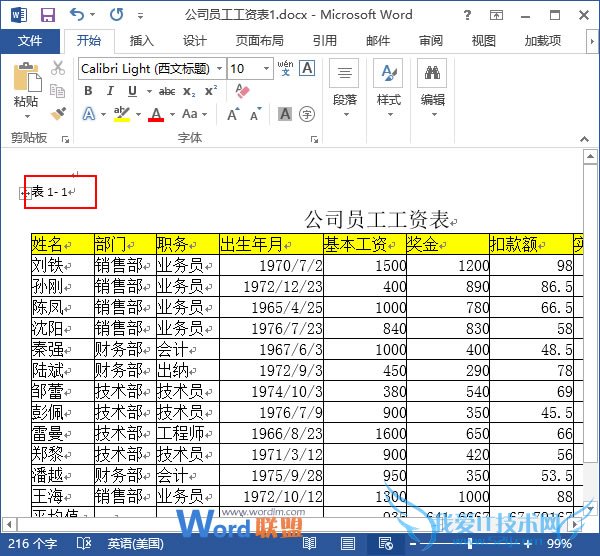The width and height of the screenshot is (600, 556).
Task: Toggle subscript formatting
Action: [189, 91]
